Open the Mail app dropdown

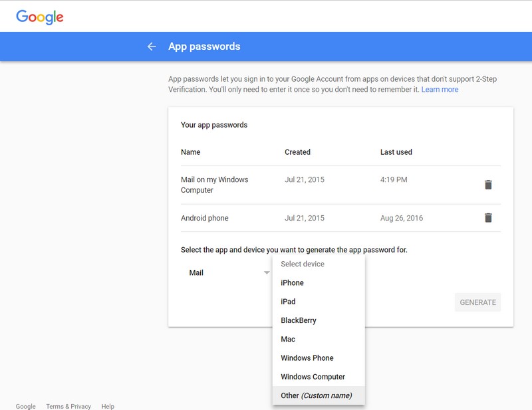pyautogui.click(x=229, y=272)
